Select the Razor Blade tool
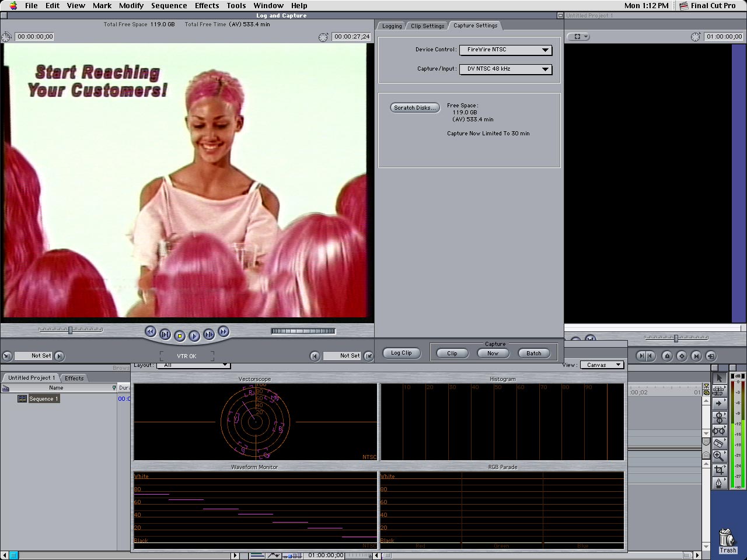Screen dimensions: 747x560 719,443
